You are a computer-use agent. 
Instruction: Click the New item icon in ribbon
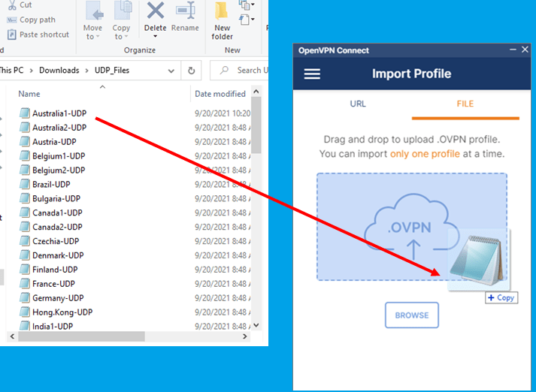click(x=244, y=5)
